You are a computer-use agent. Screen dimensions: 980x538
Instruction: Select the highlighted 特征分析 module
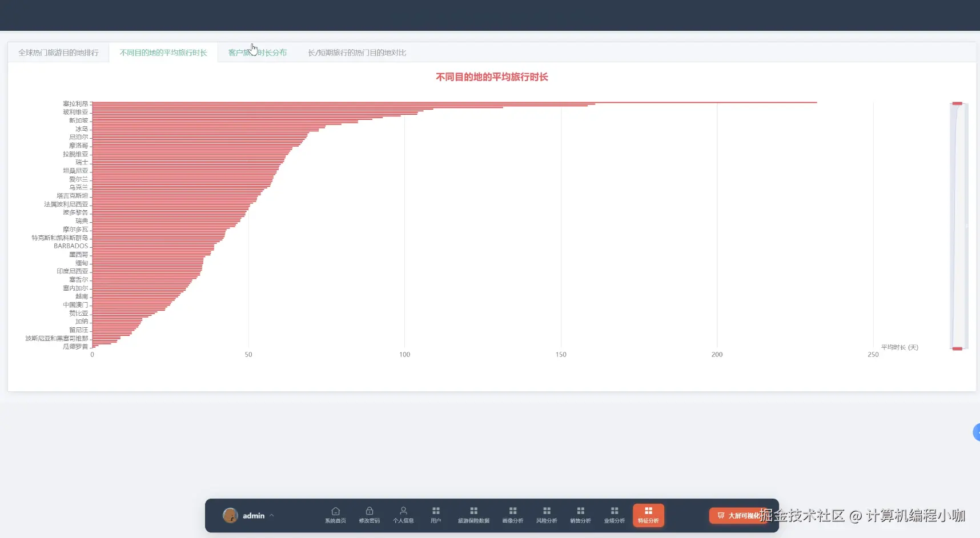point(648,515)
